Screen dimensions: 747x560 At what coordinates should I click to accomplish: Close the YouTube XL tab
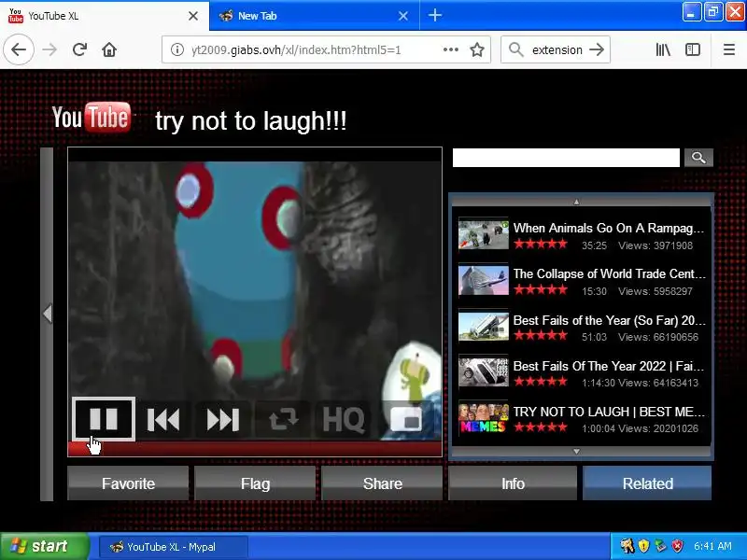click(193, 16)
